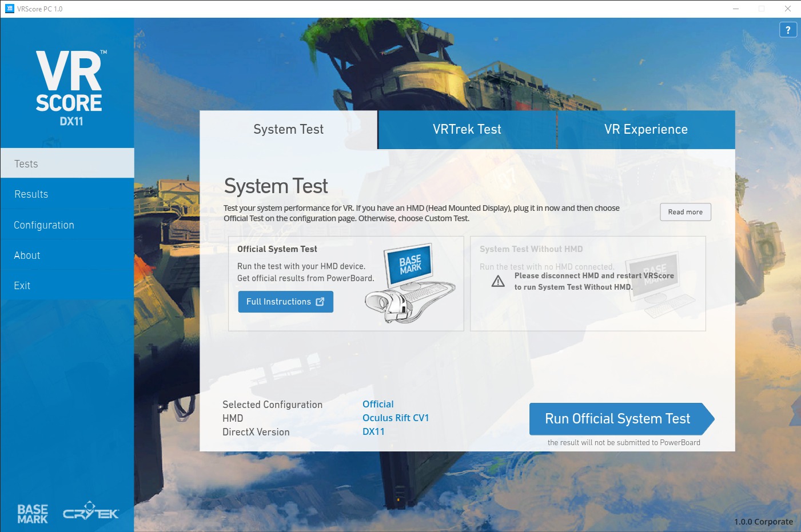Click the Crytek logo in sidebar

tap(91, 511)
